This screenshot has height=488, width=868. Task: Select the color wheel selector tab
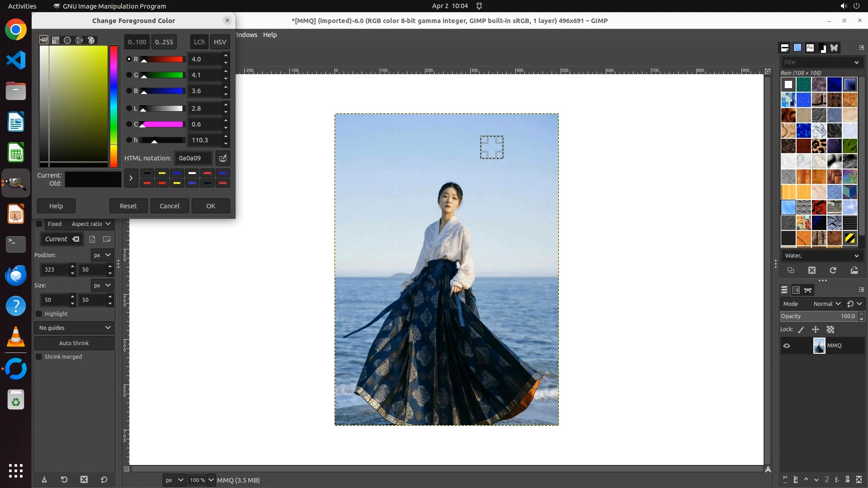[79, 40]
